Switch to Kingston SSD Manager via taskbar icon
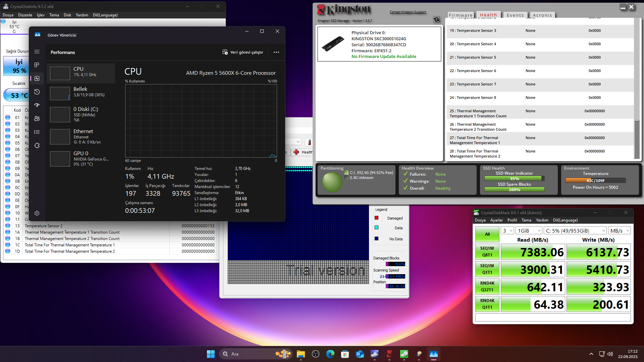644x362 pixels. coord(389,354)
